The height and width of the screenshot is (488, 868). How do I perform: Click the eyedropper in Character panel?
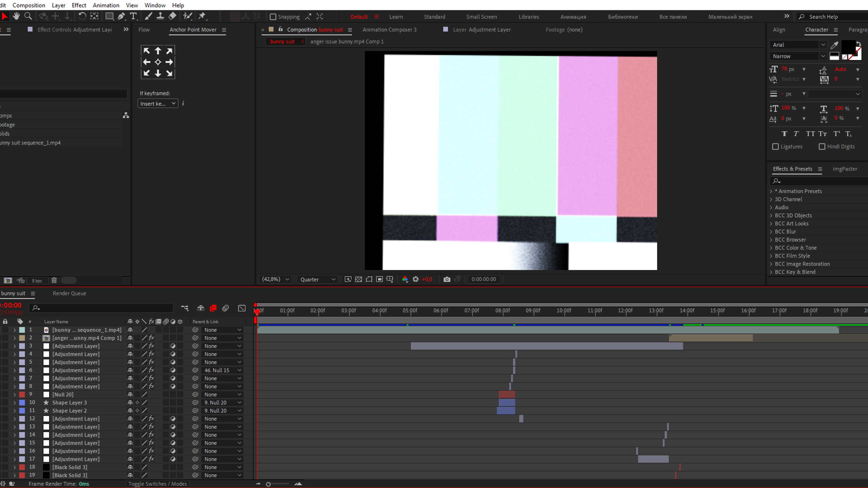pos(834,45)
